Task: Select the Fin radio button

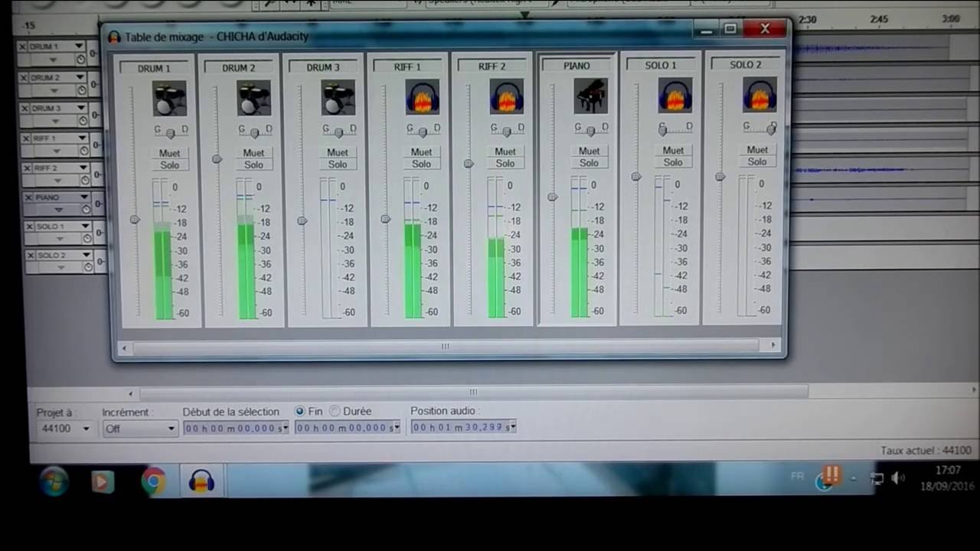Action: pyautogui.click(x=299, y=412)
